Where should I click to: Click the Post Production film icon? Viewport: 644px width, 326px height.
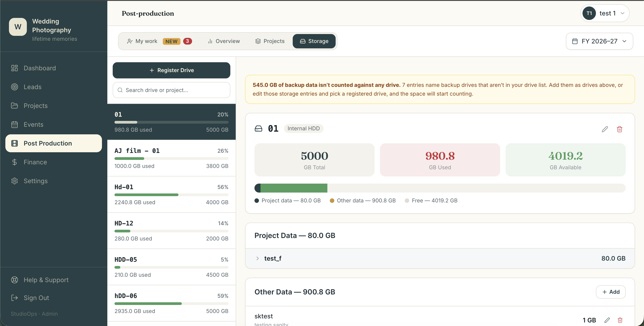15,143
